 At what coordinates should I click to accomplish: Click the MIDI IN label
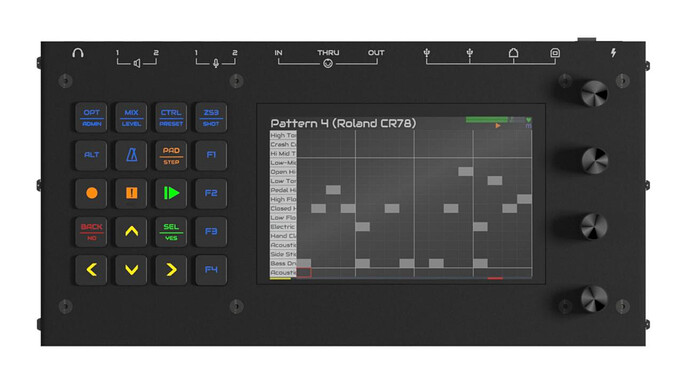coord(279,53)
